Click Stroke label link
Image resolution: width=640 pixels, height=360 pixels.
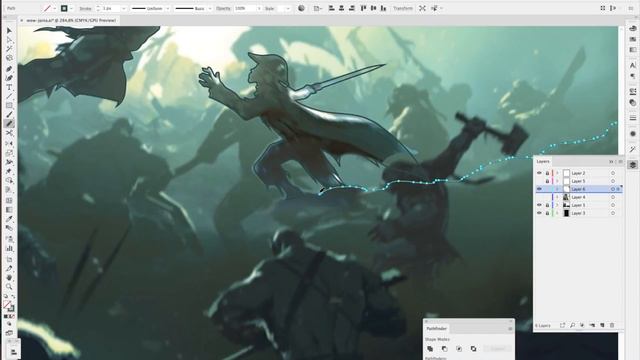85,8
